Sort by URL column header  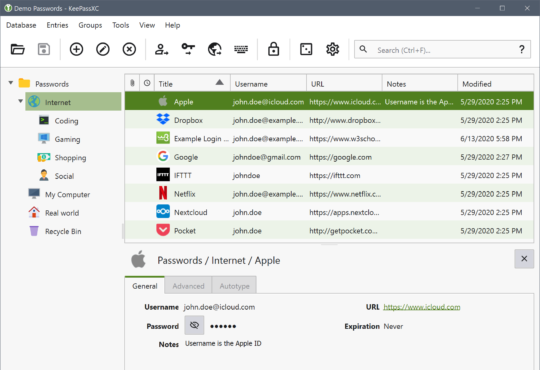click(344, 83)
